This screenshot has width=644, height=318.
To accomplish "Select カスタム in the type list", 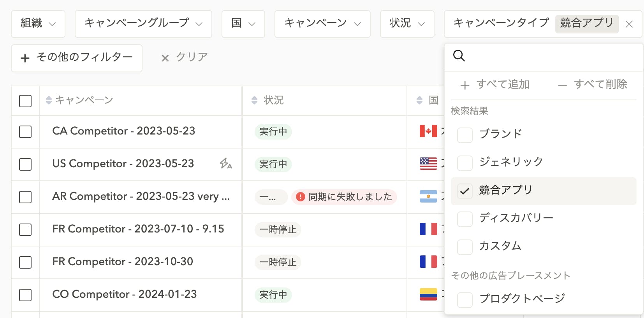I will [x=500, y=246].
